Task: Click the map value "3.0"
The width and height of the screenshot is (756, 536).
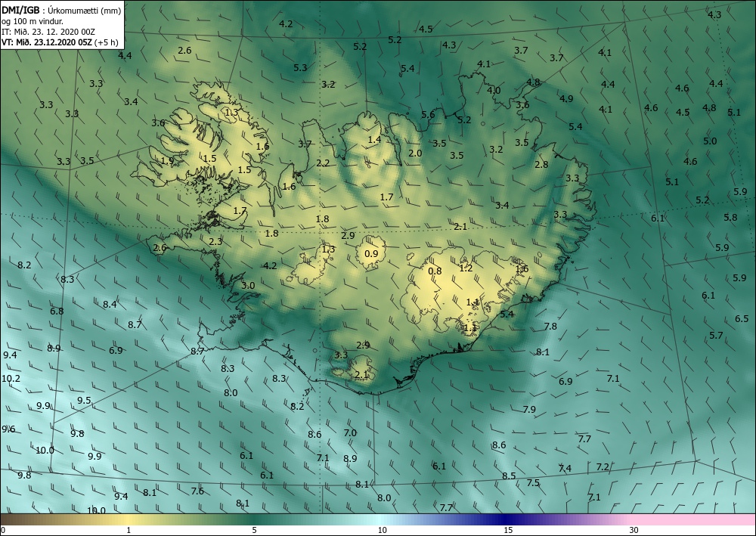Action: pos(248,286)
